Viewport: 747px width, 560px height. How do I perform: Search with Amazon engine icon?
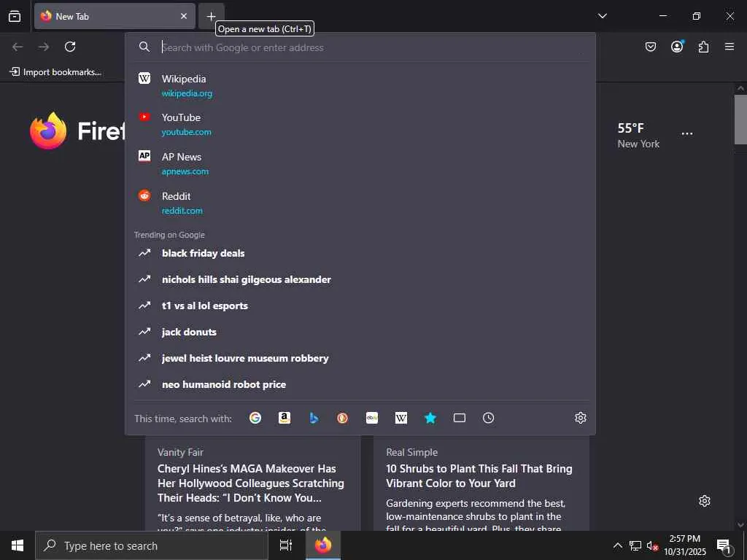tap(285, 418)
